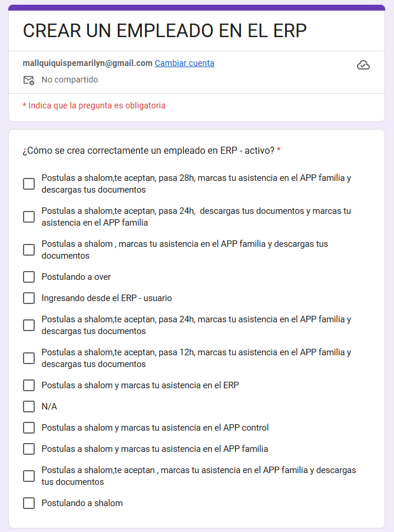Click the email address mallquiquispemarilyn@gmail.com
This screenshot has height=532, width=394.
87,63
